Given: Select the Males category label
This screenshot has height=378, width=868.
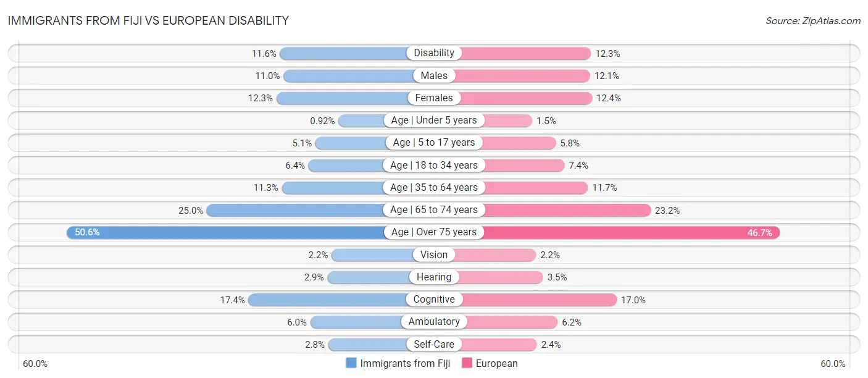Looking at the screenshot, I should (434, 75).
